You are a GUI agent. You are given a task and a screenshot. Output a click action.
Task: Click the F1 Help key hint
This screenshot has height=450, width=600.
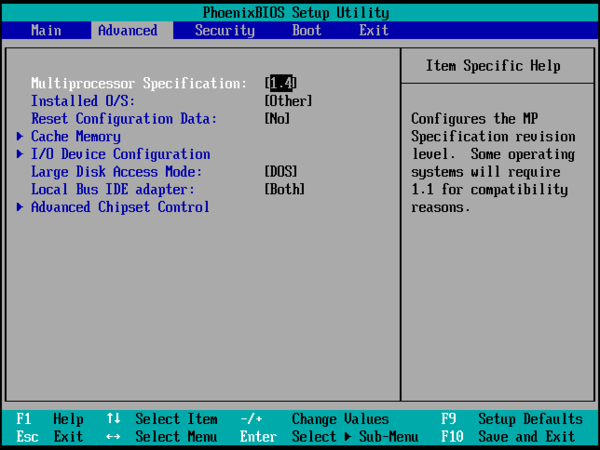[x=50, y=419]
